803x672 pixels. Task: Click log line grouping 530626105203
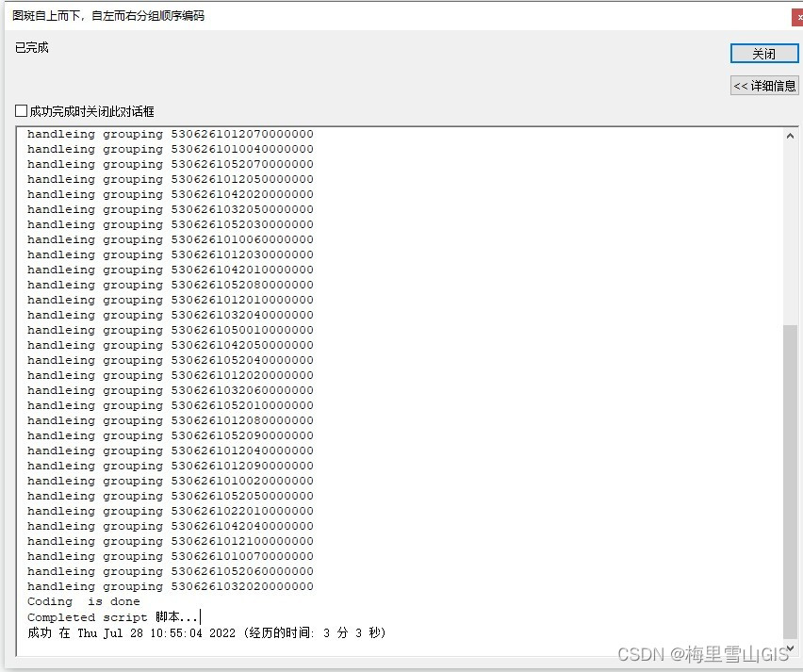(170, 224)
